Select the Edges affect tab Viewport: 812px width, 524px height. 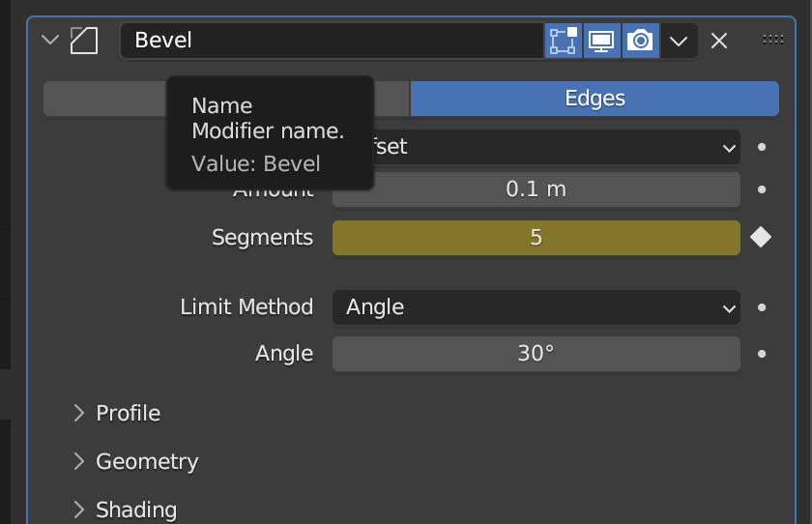pos(594,99)
